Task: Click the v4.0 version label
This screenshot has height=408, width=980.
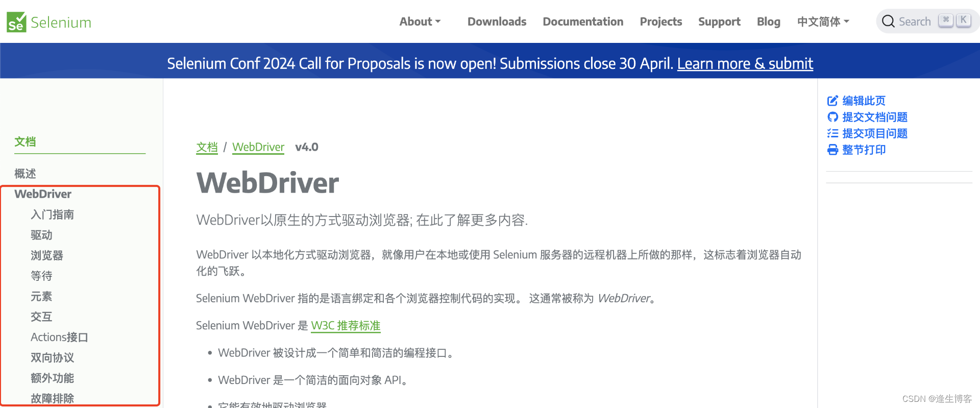Action: [306, 147]
